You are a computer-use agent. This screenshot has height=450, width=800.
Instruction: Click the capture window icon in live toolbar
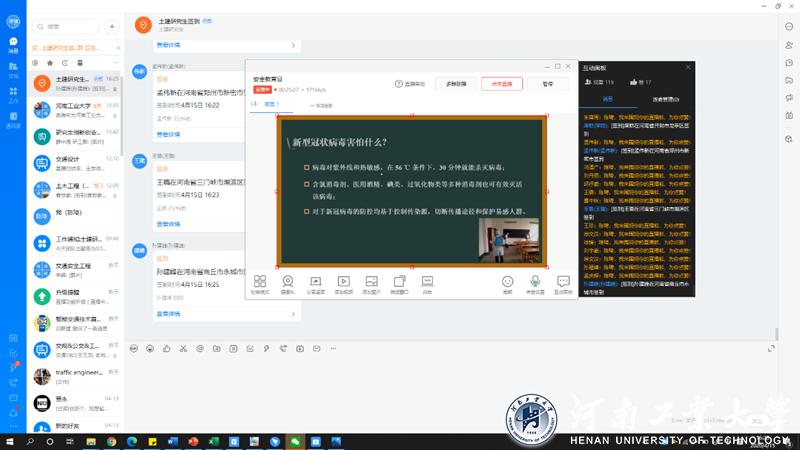coord(399,285)
